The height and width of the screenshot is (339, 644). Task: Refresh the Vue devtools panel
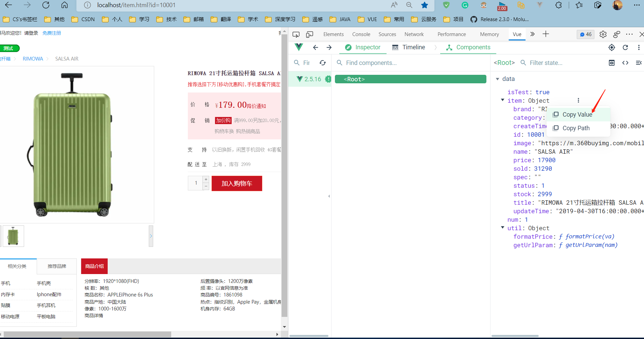coord(625,47)
